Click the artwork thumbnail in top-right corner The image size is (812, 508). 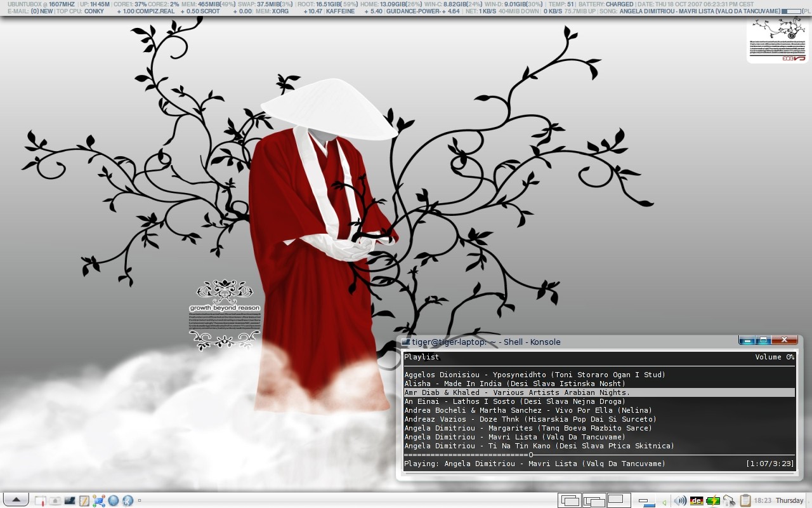(x=777, y=39)
